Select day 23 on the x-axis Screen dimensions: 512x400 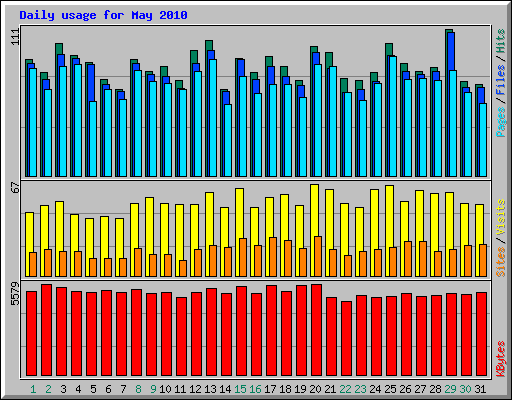[360, 389]
